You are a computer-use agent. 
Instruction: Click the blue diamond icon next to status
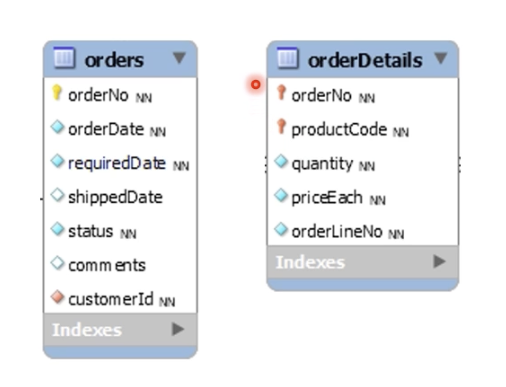coord(57,229)
